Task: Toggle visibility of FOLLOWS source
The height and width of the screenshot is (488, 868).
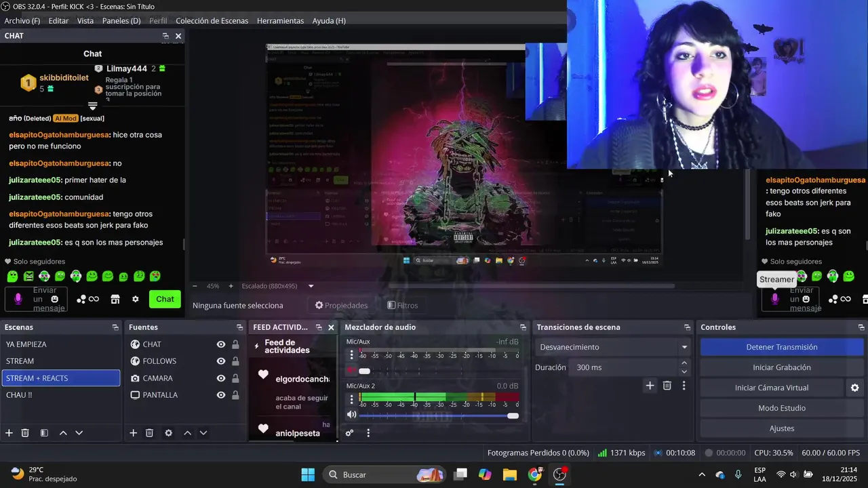Action: (221, 361)
